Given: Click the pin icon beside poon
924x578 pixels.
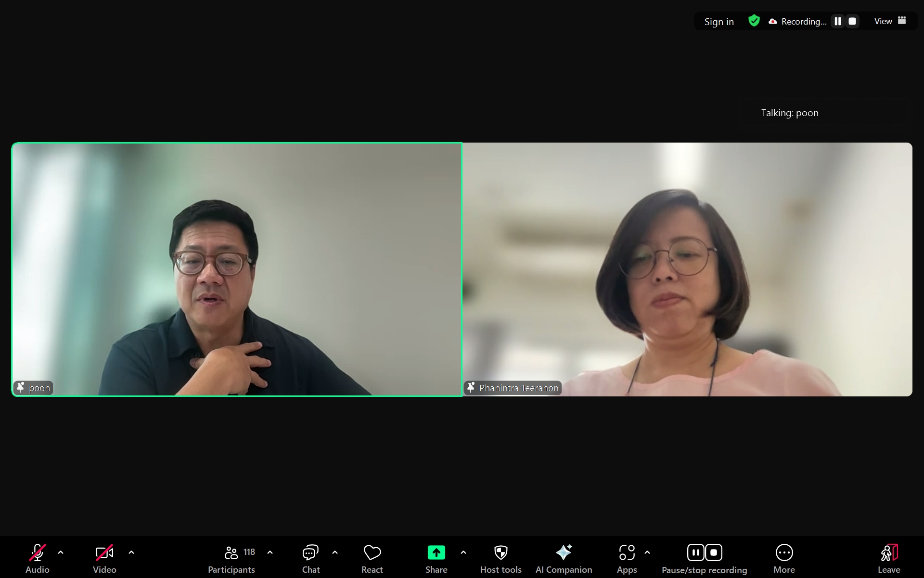Looking at the screenshot, I should (21, 387).
